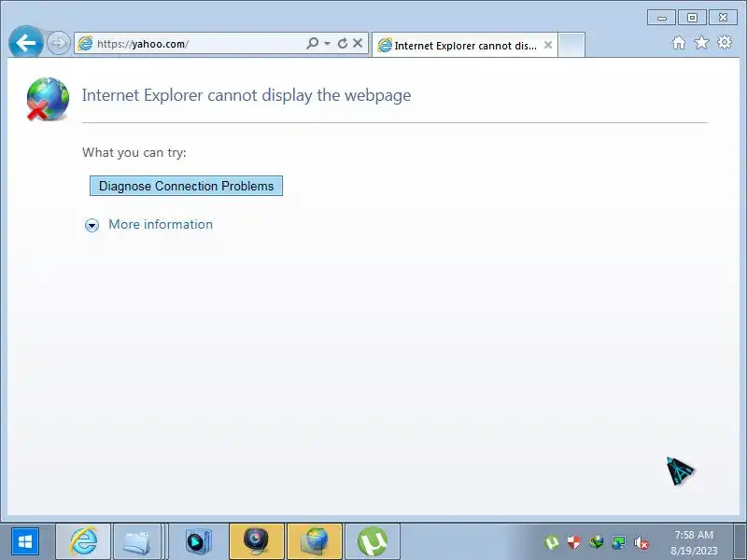Image resolution: width=747 pixels, height=560 pixels.
Task: Restore down the Internet Explorer window
Action: click(x=692, y=18)
